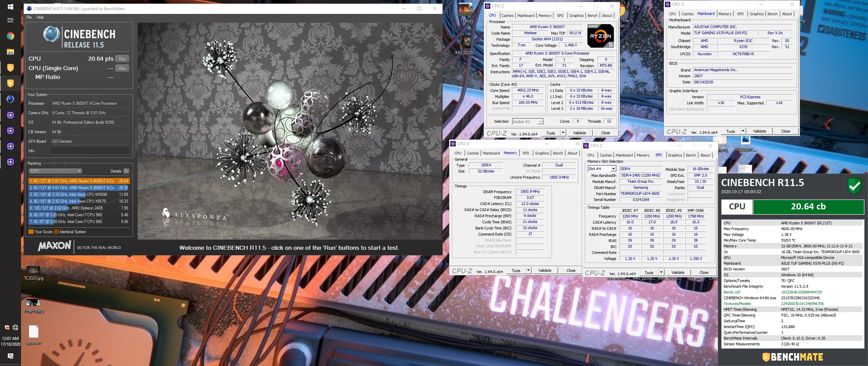
Task: Open Tools dropdown arrow in CPU-Z CPU window
Action: 563,133
